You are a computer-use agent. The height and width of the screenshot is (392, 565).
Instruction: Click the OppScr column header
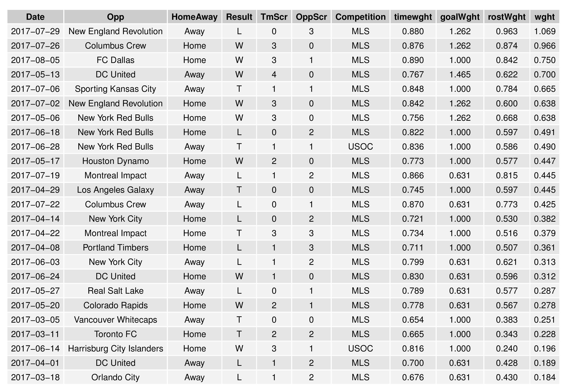(x=311, y=17)
